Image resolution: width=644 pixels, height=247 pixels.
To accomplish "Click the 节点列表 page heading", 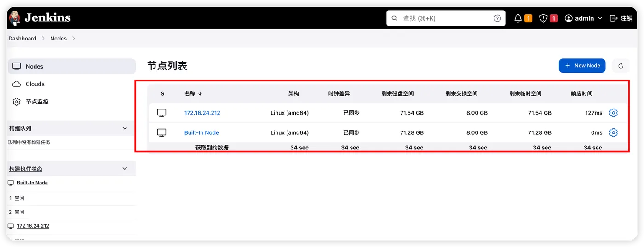I will [x=167, y=66].
